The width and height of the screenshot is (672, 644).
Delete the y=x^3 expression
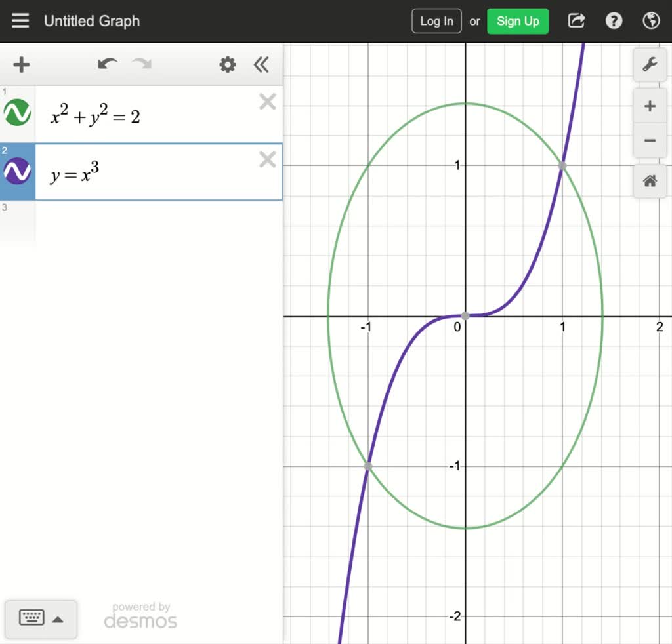tap(267, 159)
